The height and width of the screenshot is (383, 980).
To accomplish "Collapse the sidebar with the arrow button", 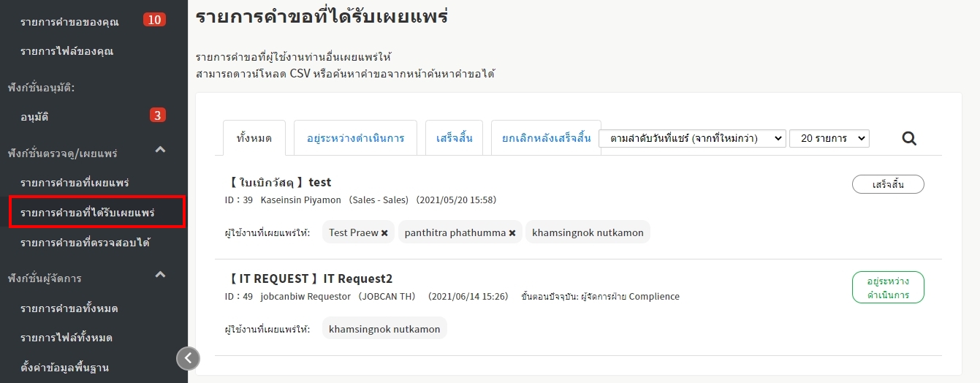I will (x=188, y=358).
